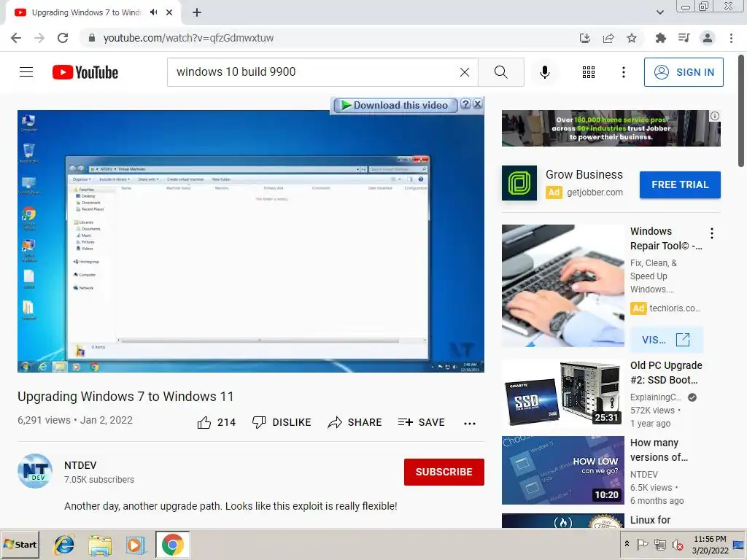
Task: Launch Internet Explorer from taskbar
Action: 64,545
